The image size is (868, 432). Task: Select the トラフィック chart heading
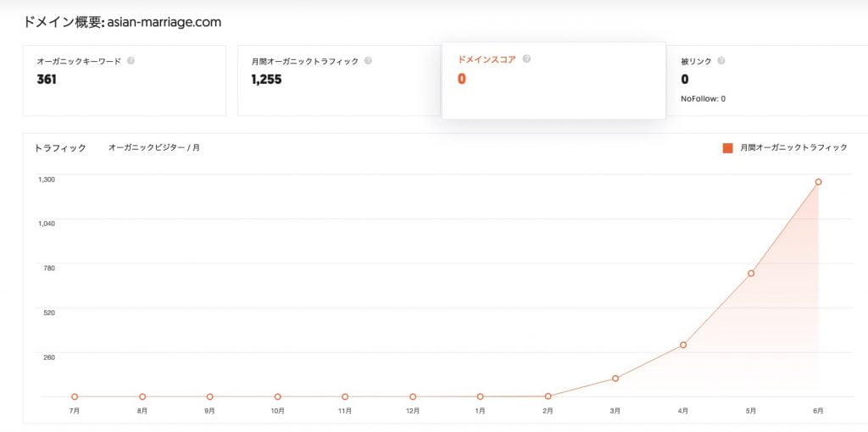(x=60, y=148)
